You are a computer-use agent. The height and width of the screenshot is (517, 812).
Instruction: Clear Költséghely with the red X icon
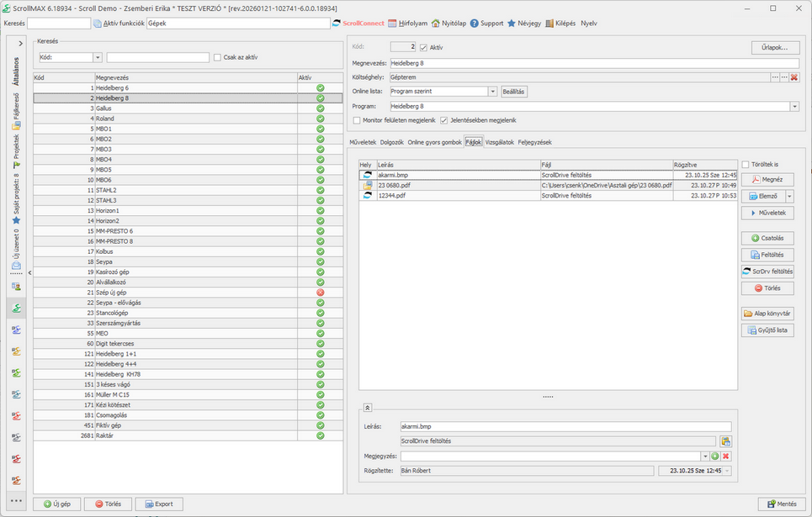793,77
